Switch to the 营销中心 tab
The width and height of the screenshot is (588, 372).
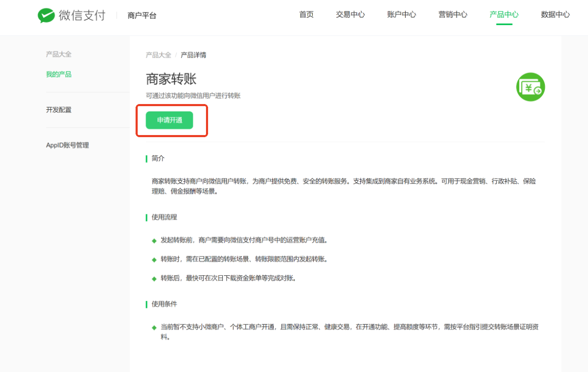coord(453,15)
